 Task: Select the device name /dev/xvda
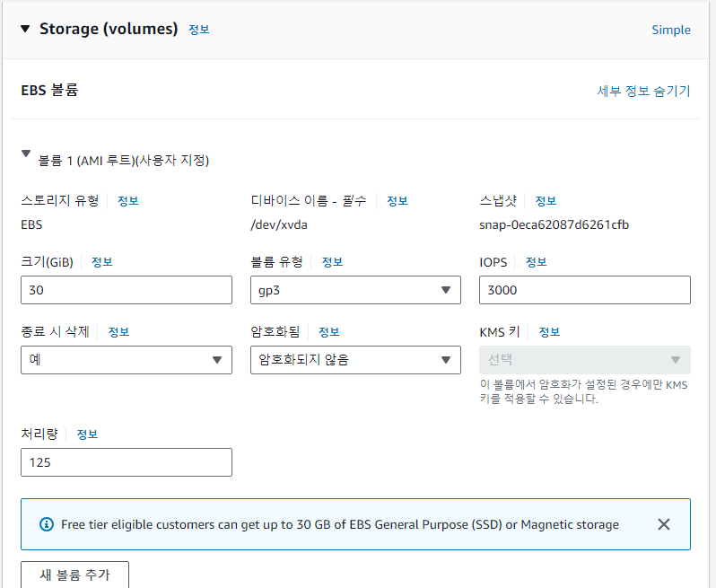279,224
